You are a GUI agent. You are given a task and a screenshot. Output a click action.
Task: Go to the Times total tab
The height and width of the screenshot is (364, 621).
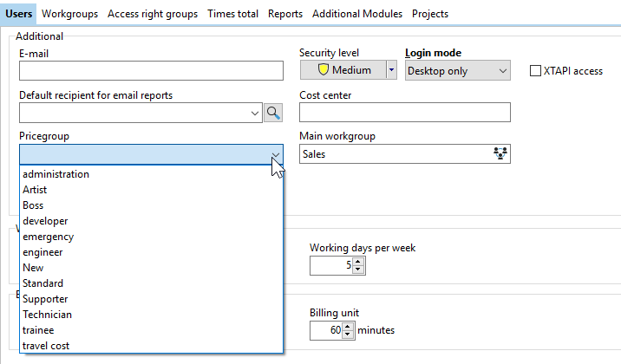[x=232, y=14]
